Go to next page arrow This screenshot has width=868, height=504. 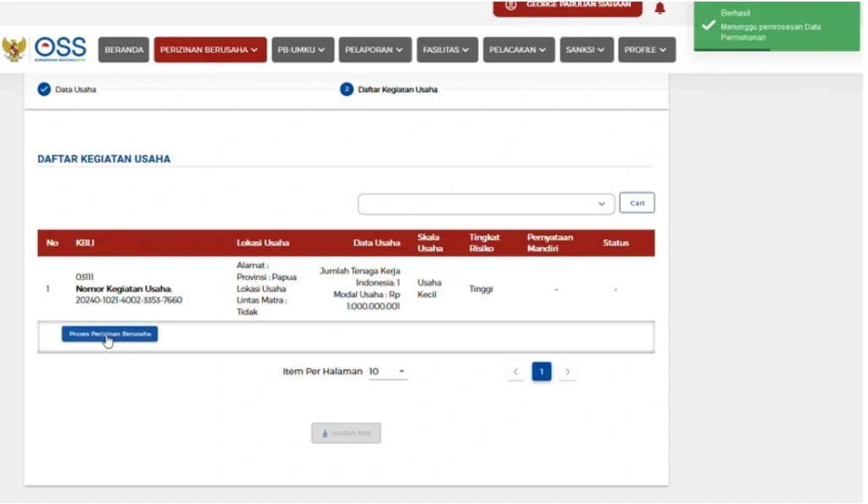pos(568,372)
